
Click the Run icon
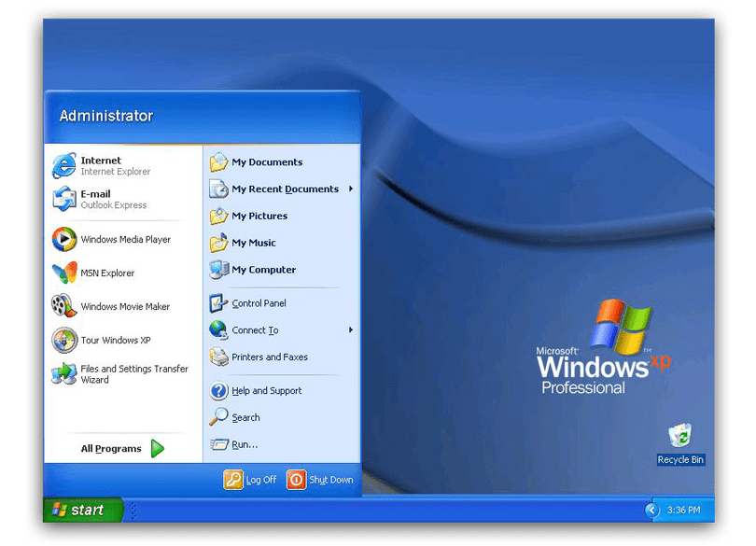(x=219, y=444)
